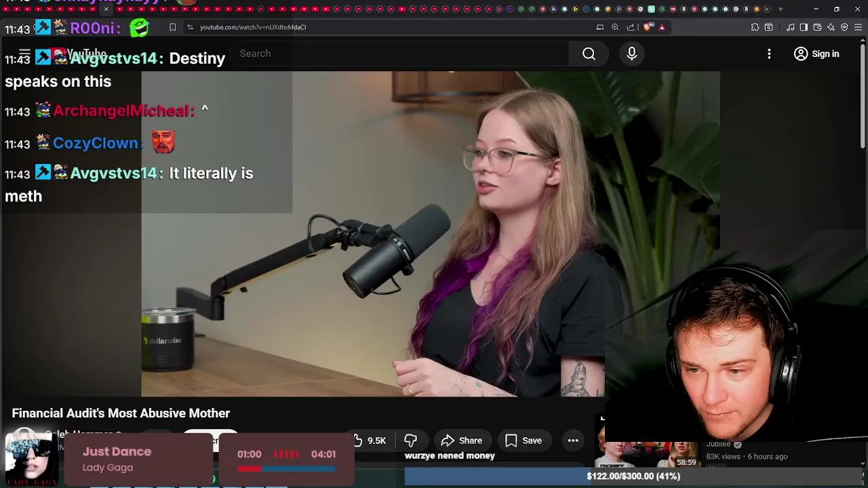The width and height of the screenshot is (868, 488).
Task: Focus the YouTube Search input field
Action: (400, 54)
